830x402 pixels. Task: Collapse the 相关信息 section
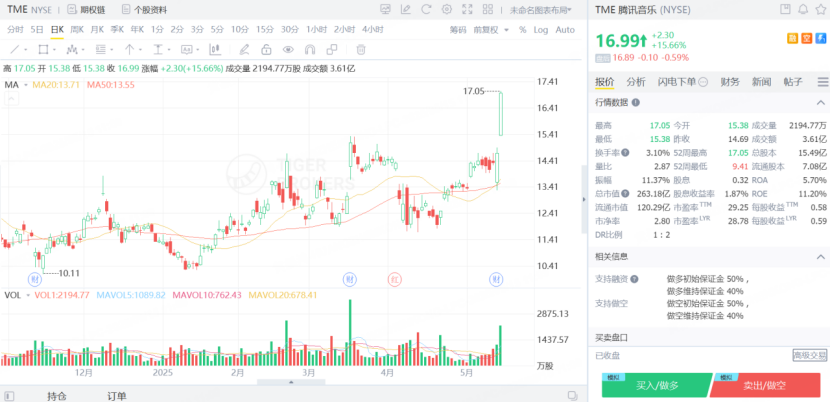click(x=821, y=256)
